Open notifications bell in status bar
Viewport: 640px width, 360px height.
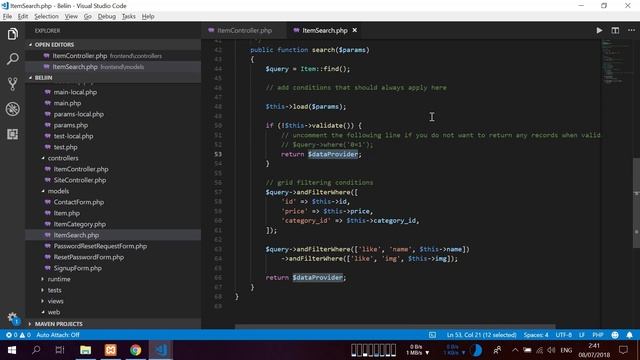point(629,335)
